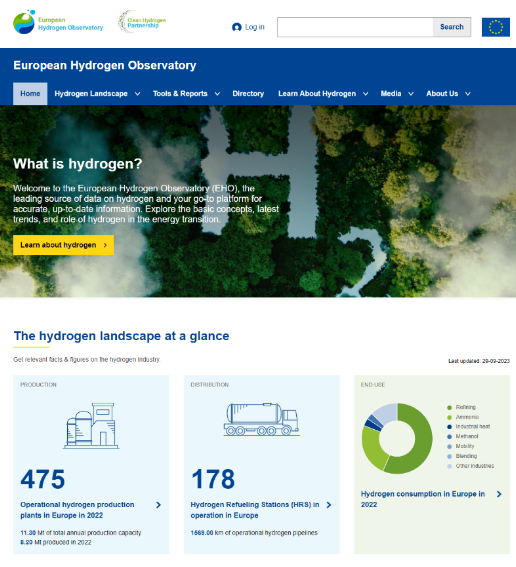Screen dimensions: 516x567
Task: Open the arrow beside Hydrogen consumption in Europe
Action: pos(499,494)
